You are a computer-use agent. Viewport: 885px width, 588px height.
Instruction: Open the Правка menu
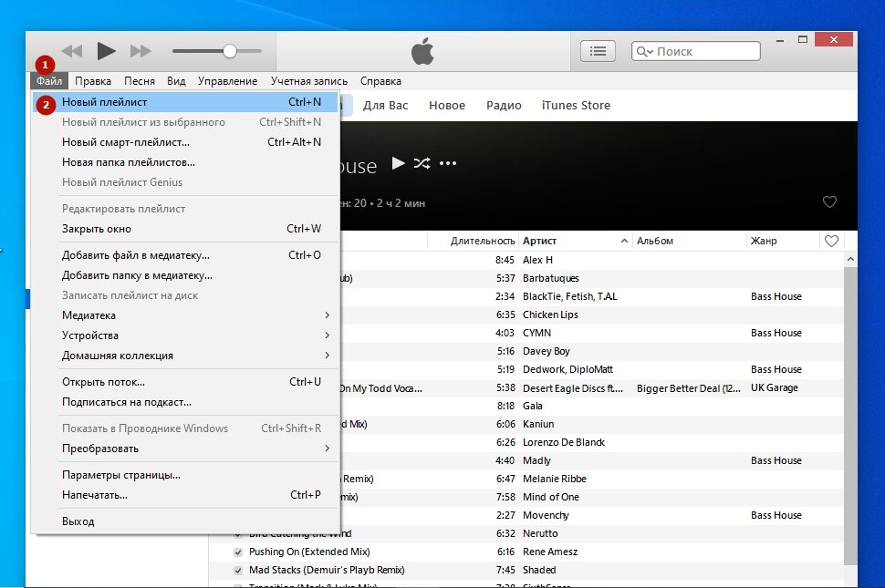(93, 80)
